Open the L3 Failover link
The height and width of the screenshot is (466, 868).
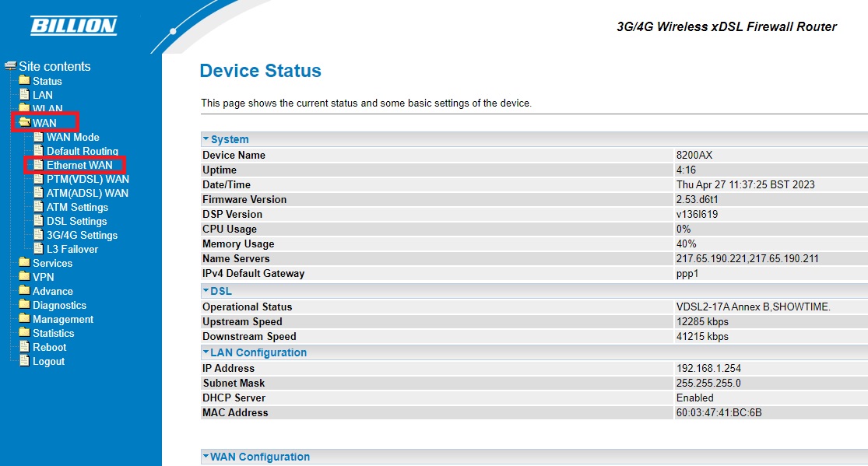click(x=72, y=249)
